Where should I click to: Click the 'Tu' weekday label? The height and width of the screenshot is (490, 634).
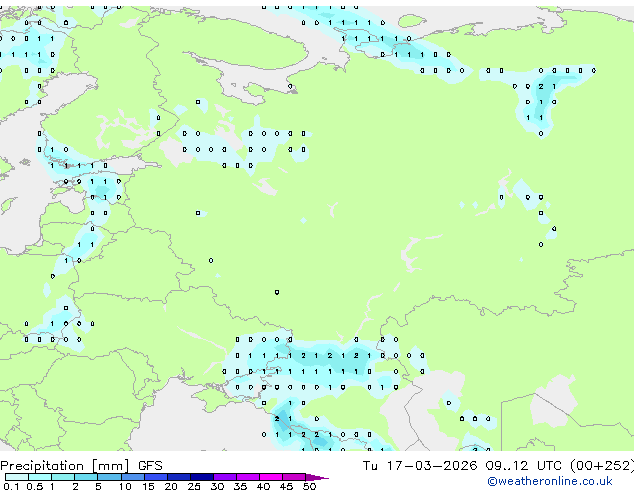[370, 466]
